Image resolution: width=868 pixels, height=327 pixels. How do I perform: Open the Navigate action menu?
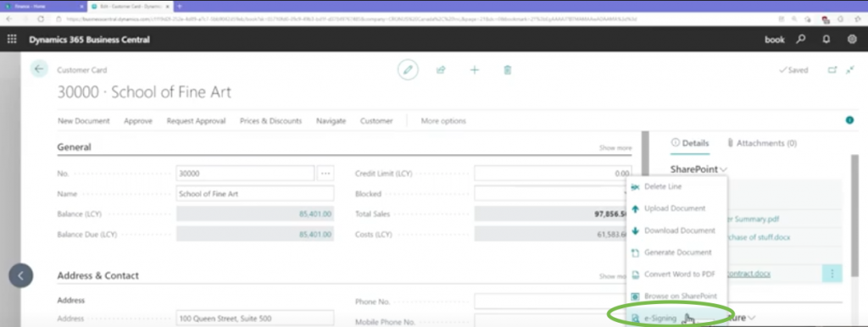coord(331,120)
